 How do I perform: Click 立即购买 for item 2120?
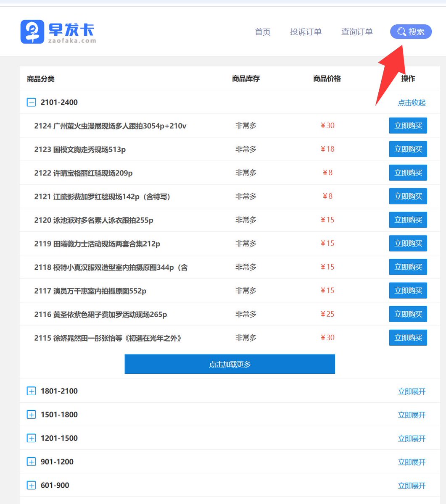pos(408,220)
